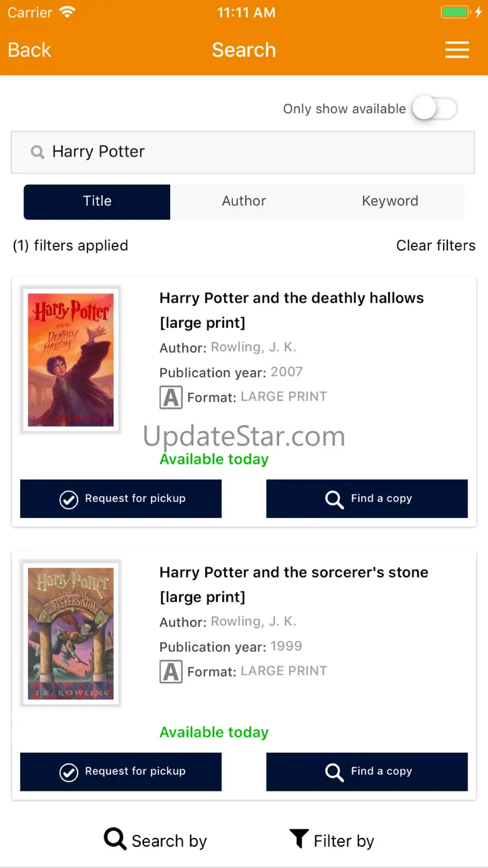Open the hamburger menu icon

[457, 50]
